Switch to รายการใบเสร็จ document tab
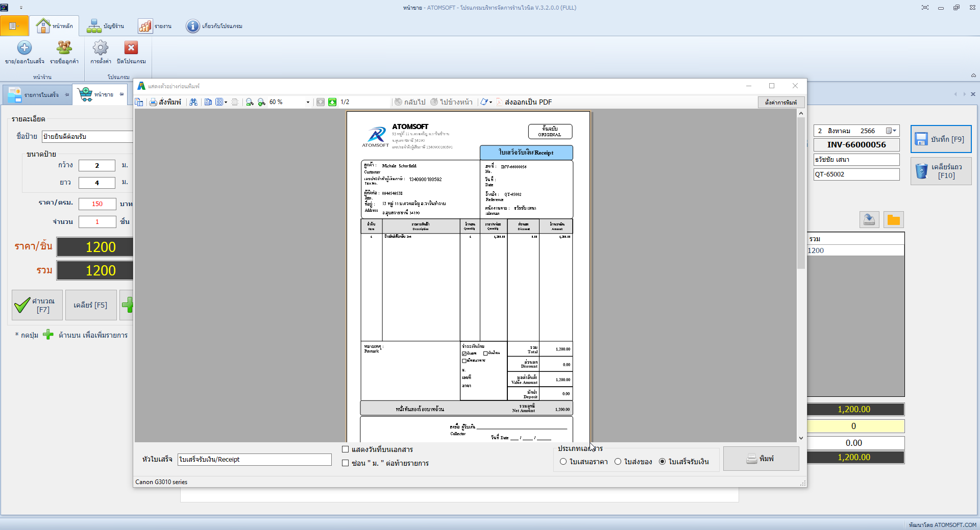The image size is (980, 530). [x=37, y=95]
